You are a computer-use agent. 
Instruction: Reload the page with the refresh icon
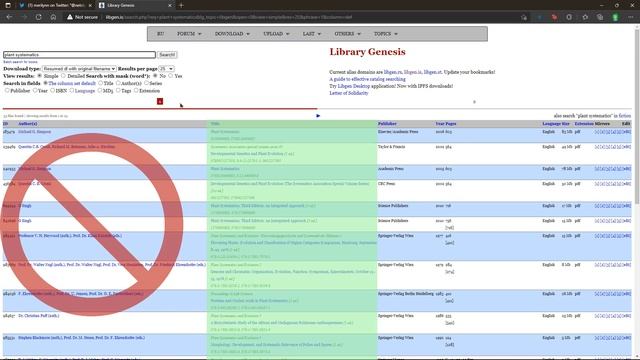[x=38, y=17]
